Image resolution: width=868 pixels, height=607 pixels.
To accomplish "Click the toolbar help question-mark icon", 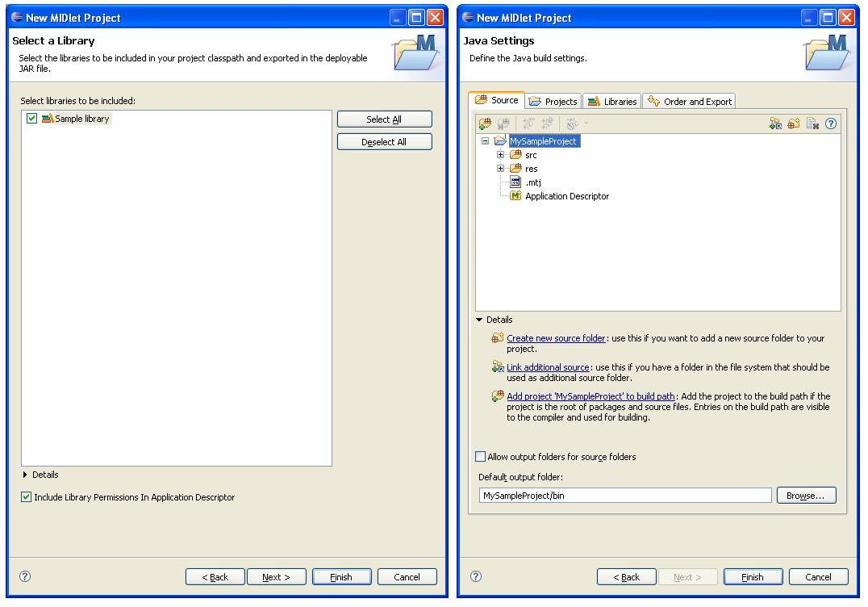I will click(831, 123).
